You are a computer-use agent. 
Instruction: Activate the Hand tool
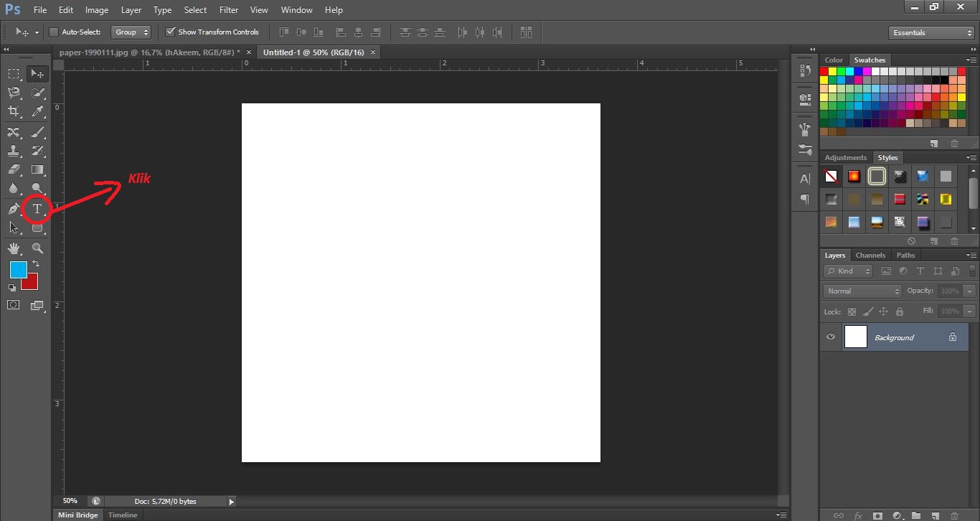[14, 248]
